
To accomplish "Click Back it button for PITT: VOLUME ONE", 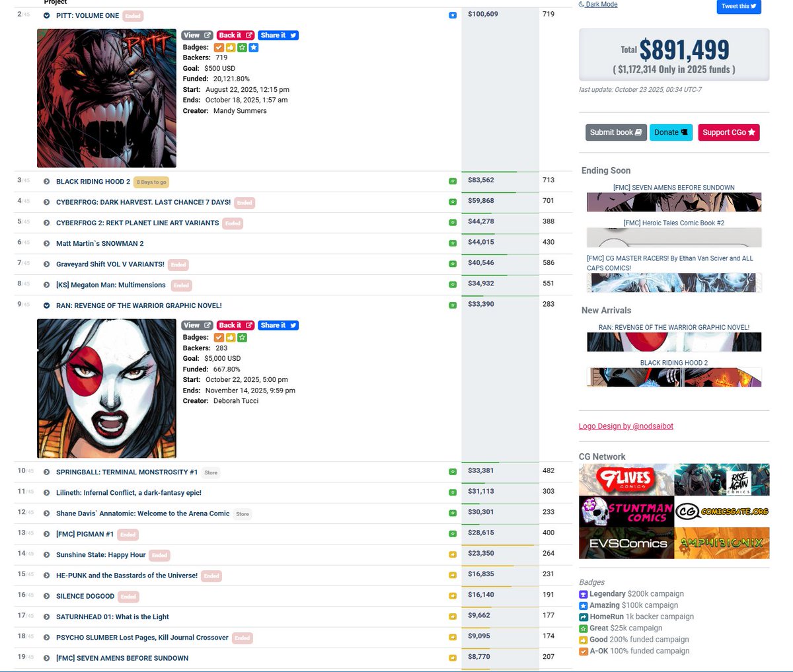I will pyautogui.click(x=236, y=35).
